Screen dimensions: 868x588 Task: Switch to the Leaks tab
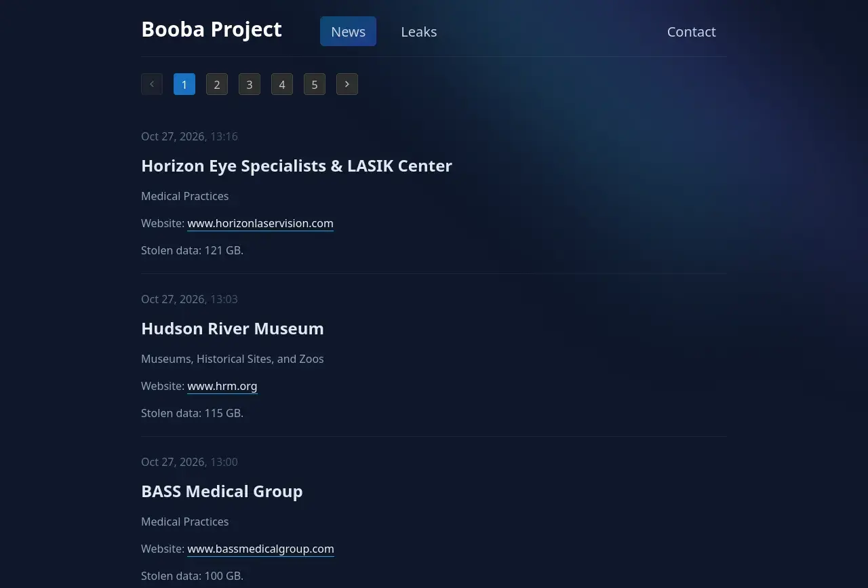coord(419,31)
